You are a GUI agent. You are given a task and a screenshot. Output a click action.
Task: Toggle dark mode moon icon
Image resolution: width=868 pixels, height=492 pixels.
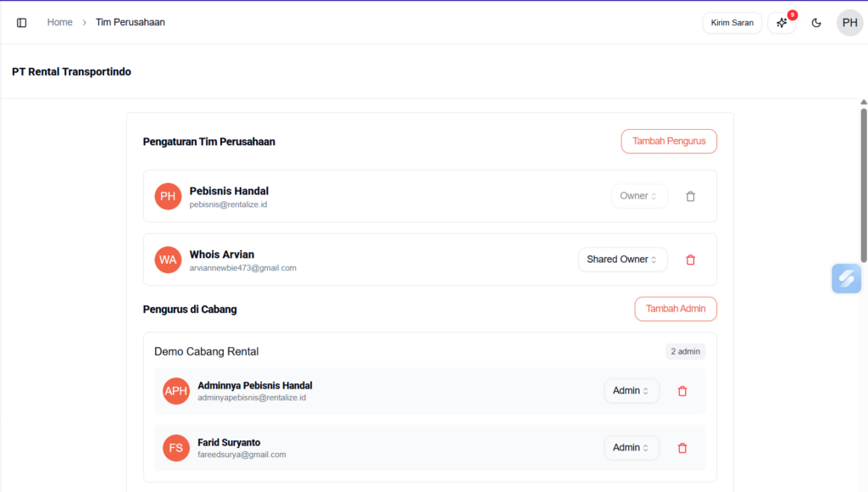(x=816, y=23)
